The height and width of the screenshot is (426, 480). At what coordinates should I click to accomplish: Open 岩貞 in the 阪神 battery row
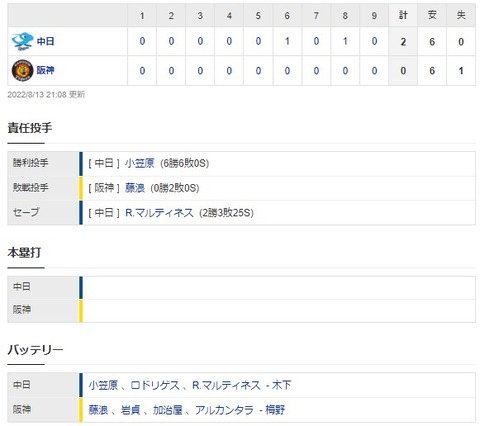(x=130, y=410)
